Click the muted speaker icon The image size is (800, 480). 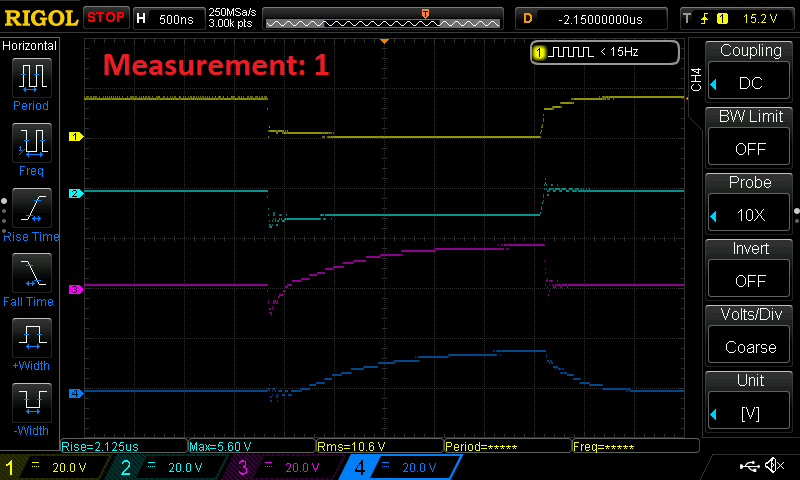click(x=774, y=465)
